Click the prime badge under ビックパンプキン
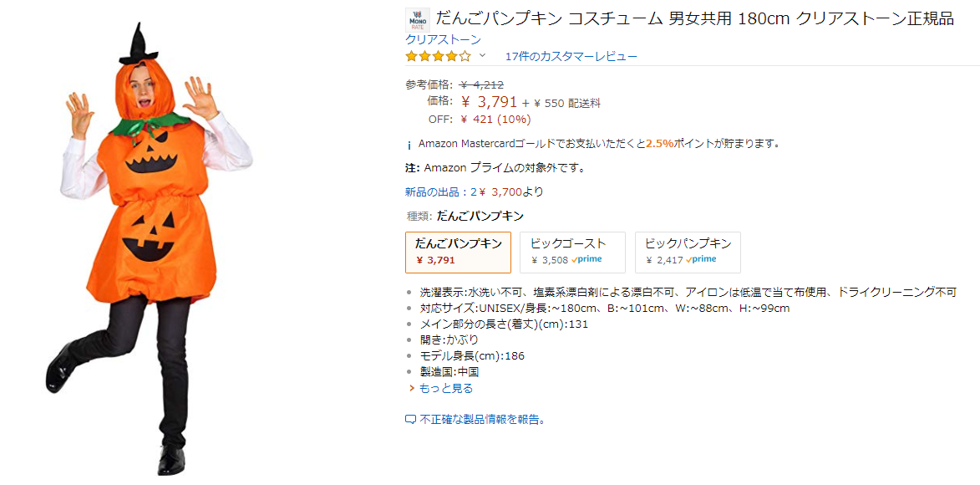 pyautogui.click(x=702, y=260)
